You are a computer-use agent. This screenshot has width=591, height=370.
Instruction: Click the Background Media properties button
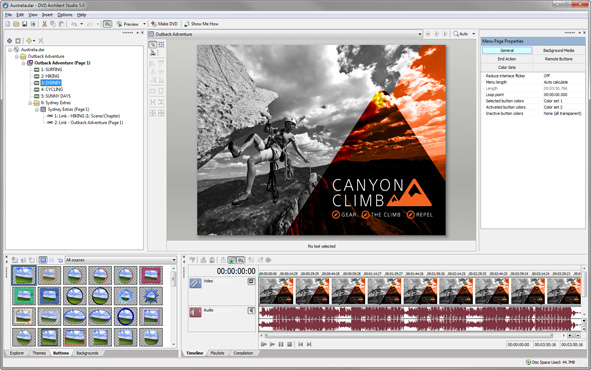coord(559,50)
